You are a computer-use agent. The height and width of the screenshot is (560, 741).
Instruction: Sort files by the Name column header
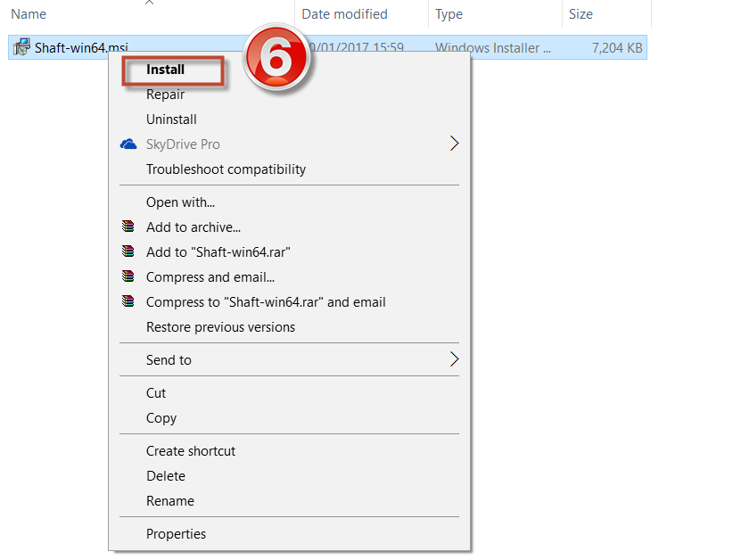[29, 14]
